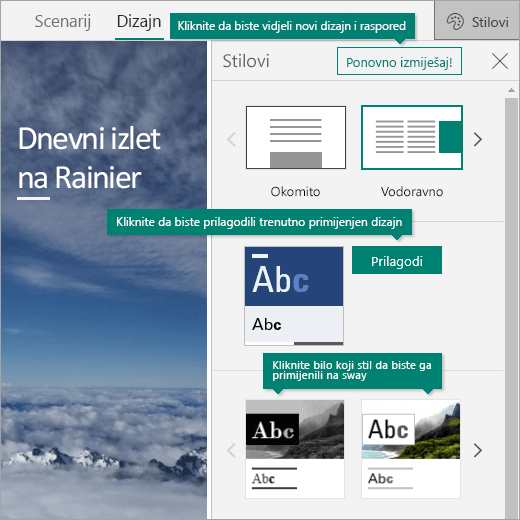Open the Stilovi button with palette icon

click(477, 22)
